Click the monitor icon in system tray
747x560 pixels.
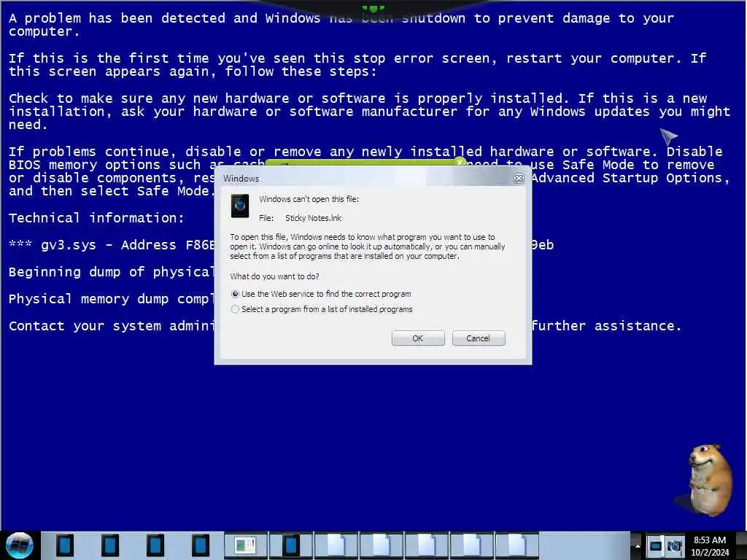click(x=656, y=545)
